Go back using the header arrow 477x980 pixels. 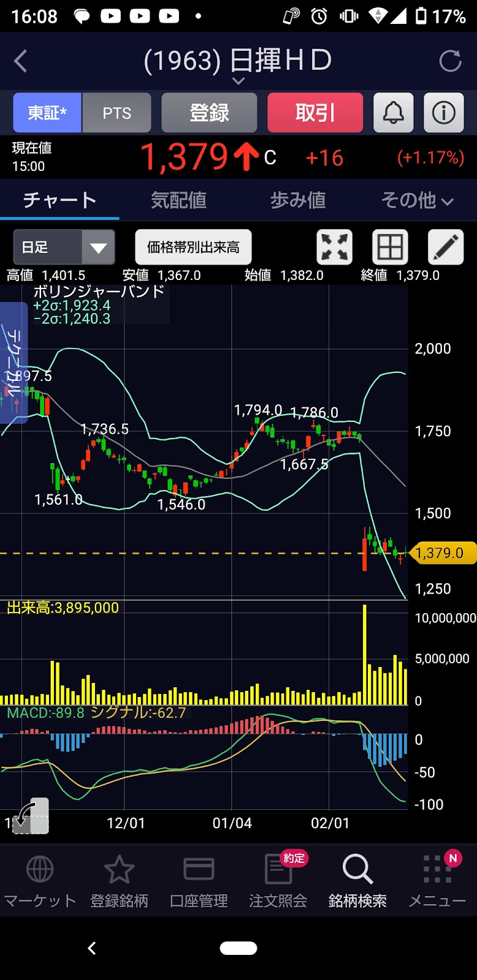coord(21,61)
